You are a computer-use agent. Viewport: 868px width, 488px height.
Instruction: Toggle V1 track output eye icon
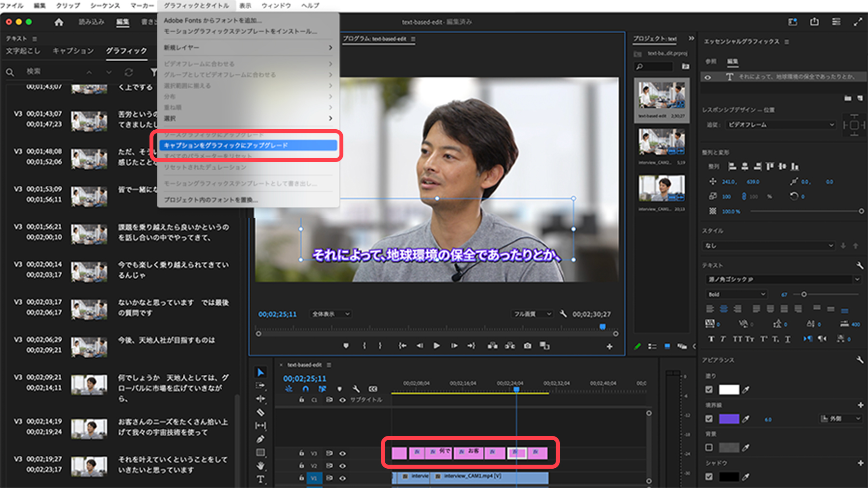[342, 478]
